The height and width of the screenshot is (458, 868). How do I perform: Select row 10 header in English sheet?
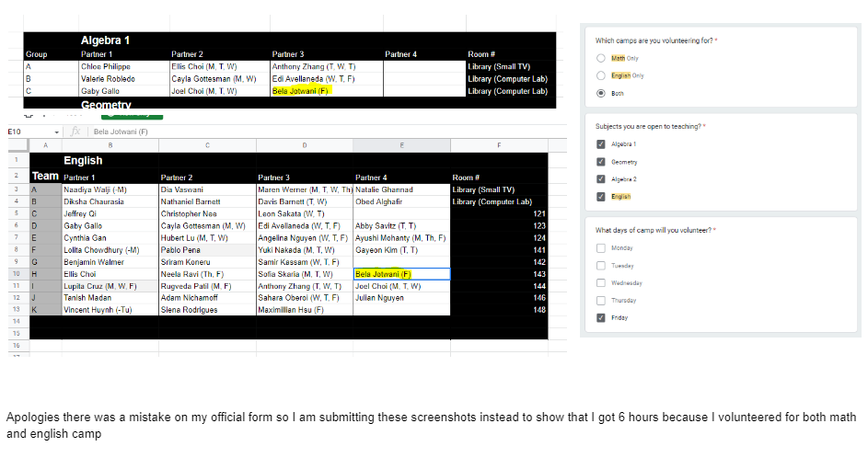[x=17, y=274]
